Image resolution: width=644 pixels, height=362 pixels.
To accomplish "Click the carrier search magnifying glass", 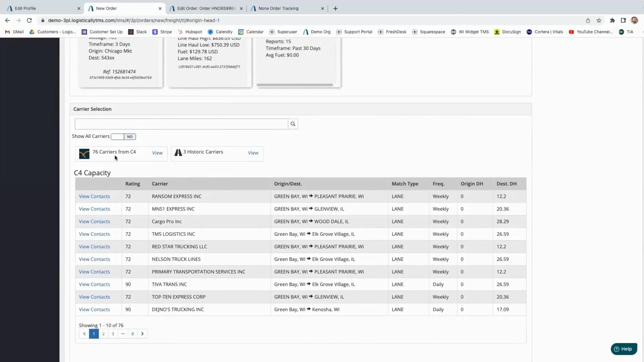I will pos(293,124).
